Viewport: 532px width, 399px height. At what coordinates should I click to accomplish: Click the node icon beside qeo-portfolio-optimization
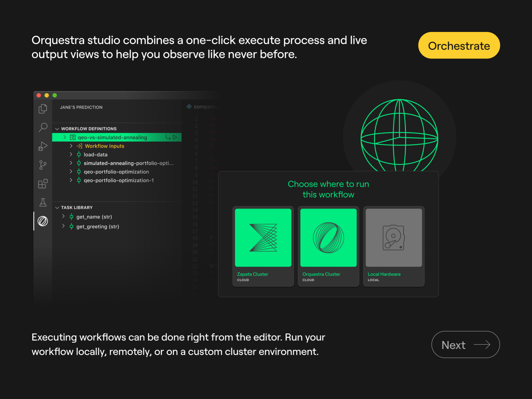(x=79, y=172)
